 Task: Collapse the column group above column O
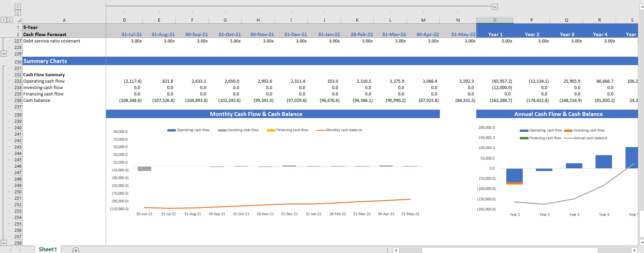tap(494, 7)
